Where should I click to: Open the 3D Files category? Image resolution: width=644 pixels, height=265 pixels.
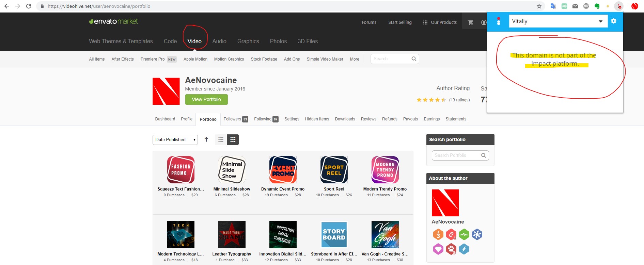(x=308, y=41)
